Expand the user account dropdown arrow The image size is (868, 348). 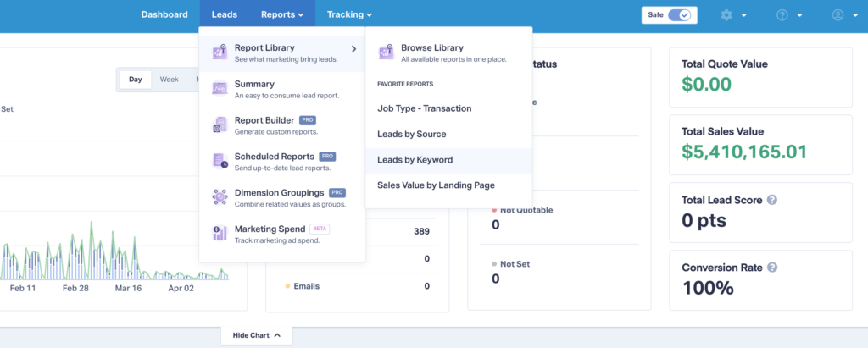coord(855,15)
